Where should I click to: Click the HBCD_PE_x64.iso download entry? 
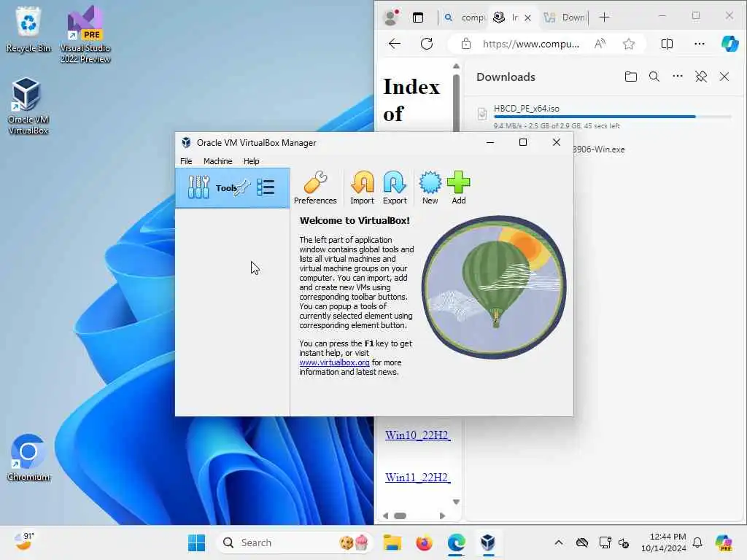coord(603,116)
